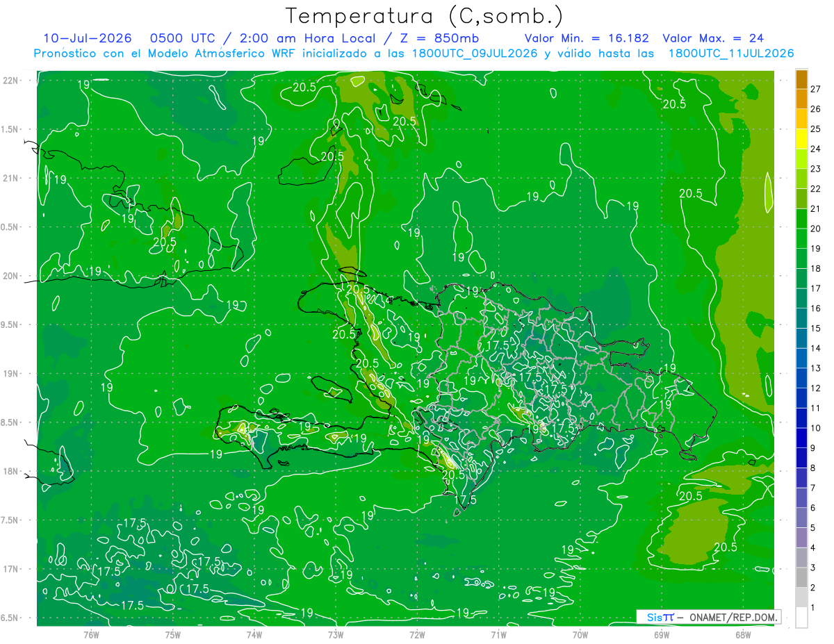Click the '73W' longitude axis label
Image resolution: width=834 pixels, height=644 pixels.
pyautogui.click(x=336, y=635)
